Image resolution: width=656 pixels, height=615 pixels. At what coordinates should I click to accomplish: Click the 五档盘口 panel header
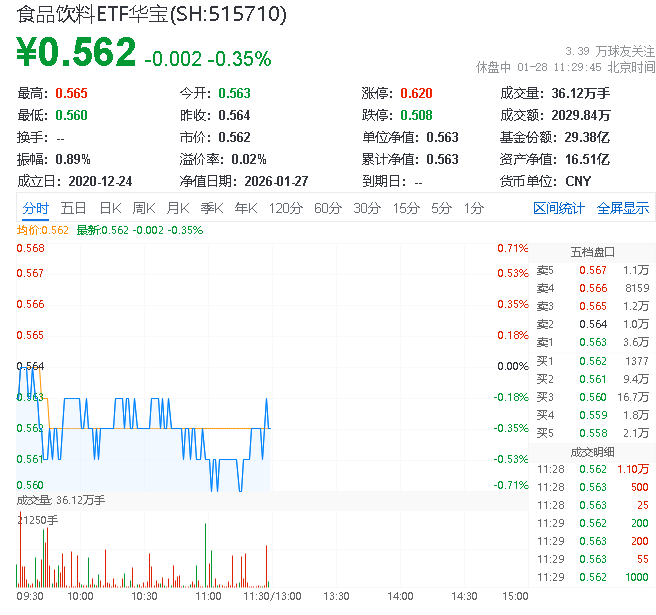[592, 251]
